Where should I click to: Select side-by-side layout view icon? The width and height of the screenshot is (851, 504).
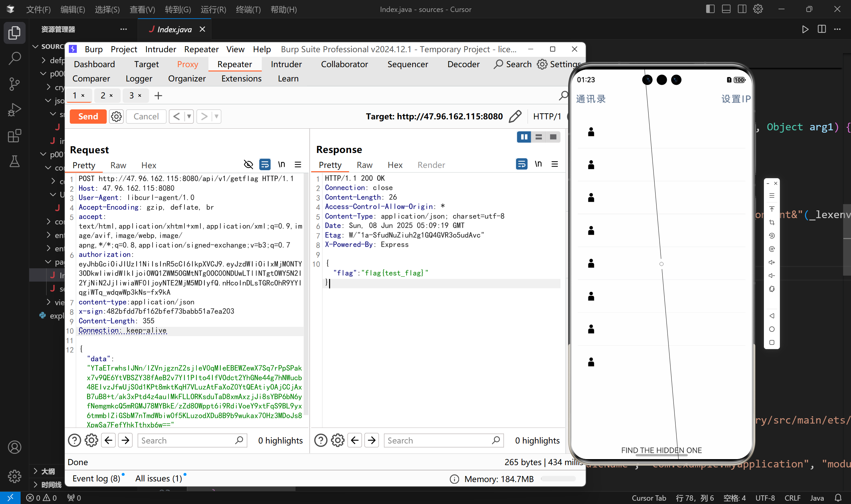pos(524,137)
